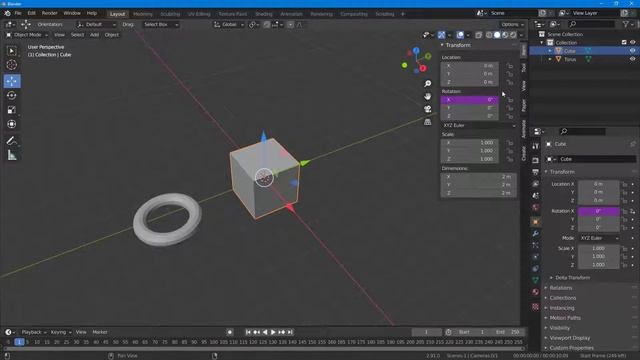
Task: Open the Render menu
Action: tap(49, 13)
